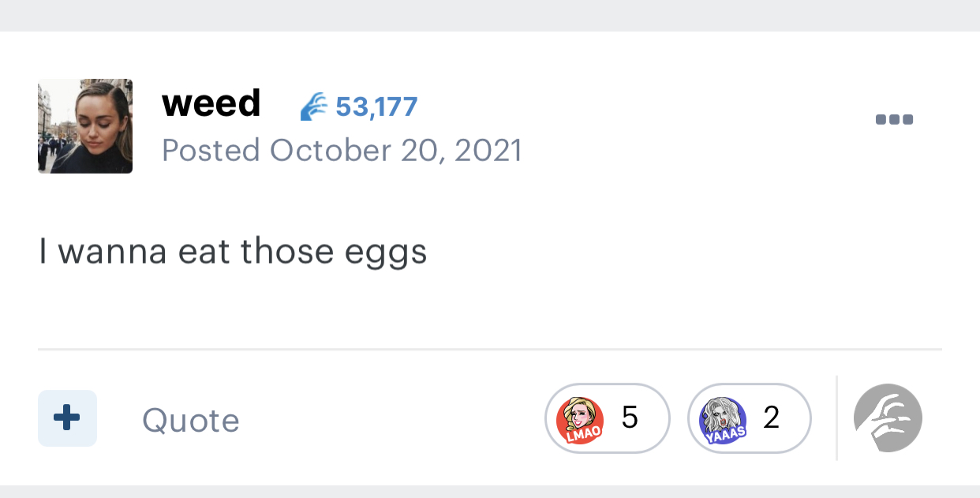Click the post text about eggs
This screenshot has width=980, height=498.
[x=233, y=253]
